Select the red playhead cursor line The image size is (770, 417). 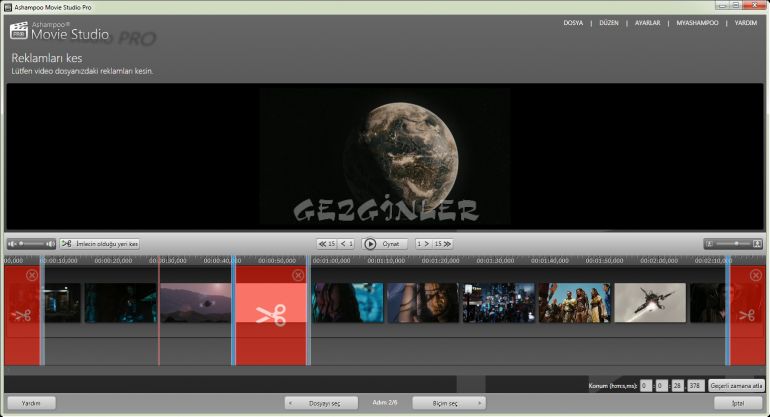point(159,312)
